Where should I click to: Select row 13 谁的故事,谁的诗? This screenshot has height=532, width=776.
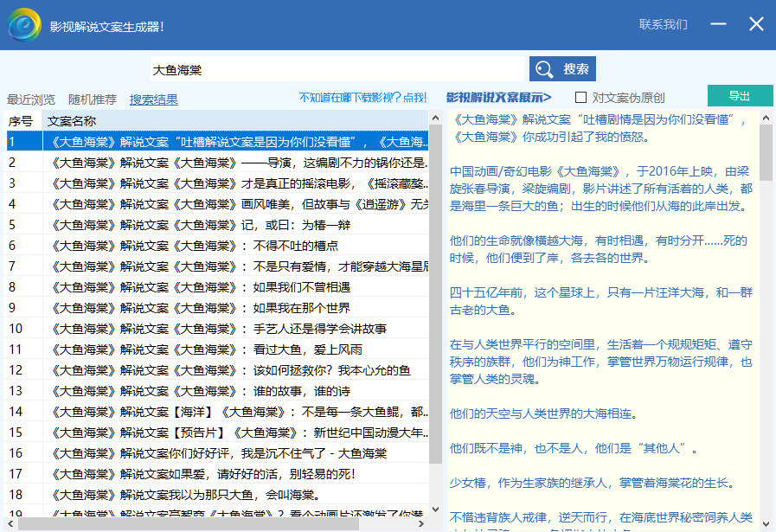(x=217, y=392)
